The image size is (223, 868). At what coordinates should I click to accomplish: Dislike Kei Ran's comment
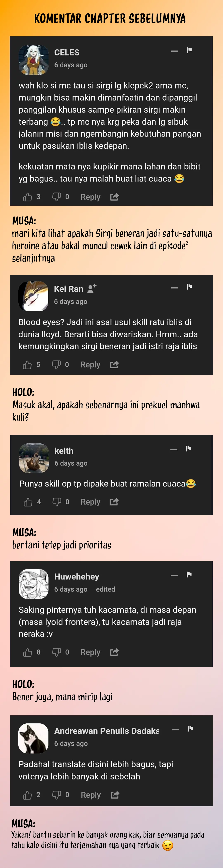click(x=56, y=365)
